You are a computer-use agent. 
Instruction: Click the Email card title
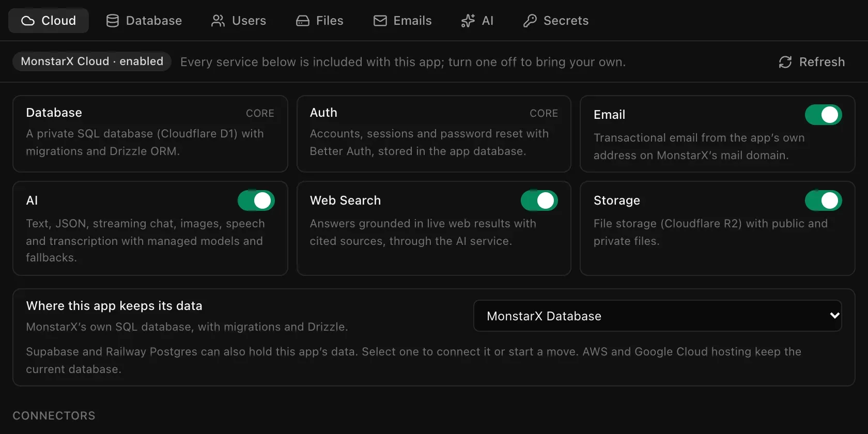pyautogui.click(x=609, y=115)
